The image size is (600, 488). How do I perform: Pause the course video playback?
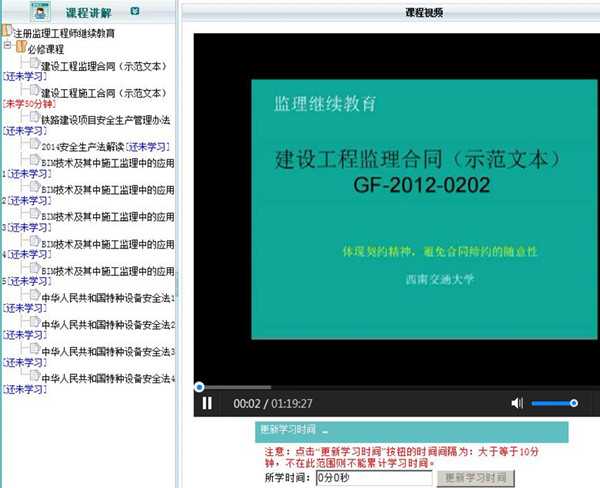tap(207, 403)
